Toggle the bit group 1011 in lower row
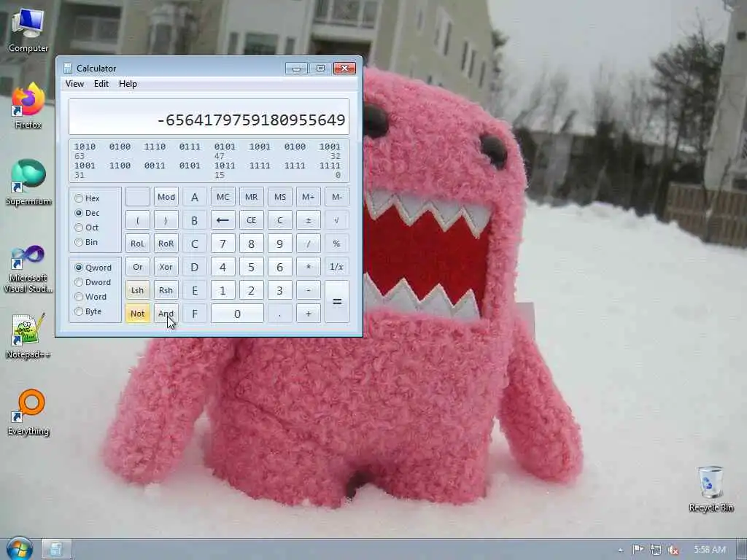This screenshot has height=560, width=747. point(225,166)
